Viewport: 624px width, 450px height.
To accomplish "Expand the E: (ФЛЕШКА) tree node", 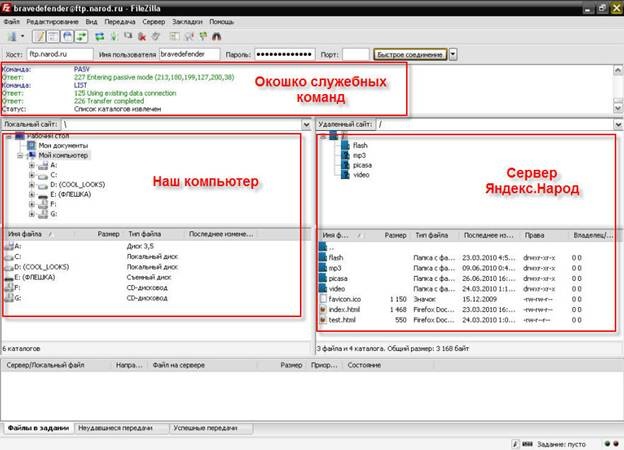I will click(31, 195).
